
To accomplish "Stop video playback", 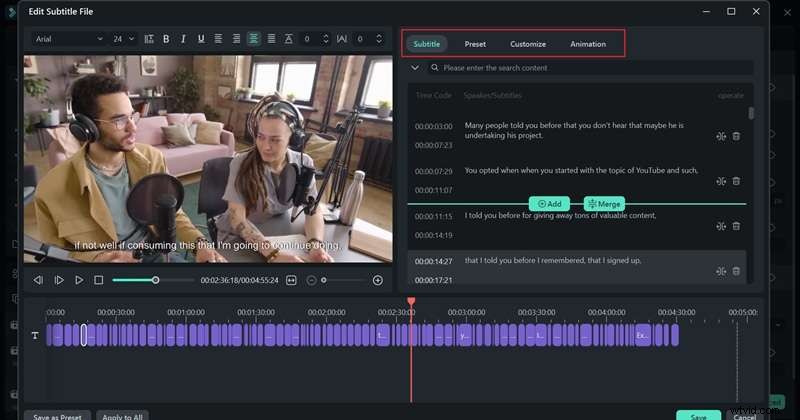I will (x=98, y=280).
